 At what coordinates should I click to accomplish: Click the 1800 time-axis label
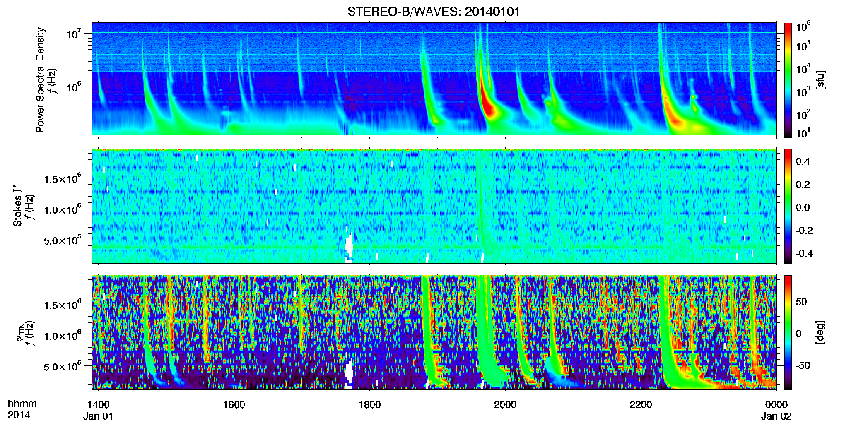369,405
